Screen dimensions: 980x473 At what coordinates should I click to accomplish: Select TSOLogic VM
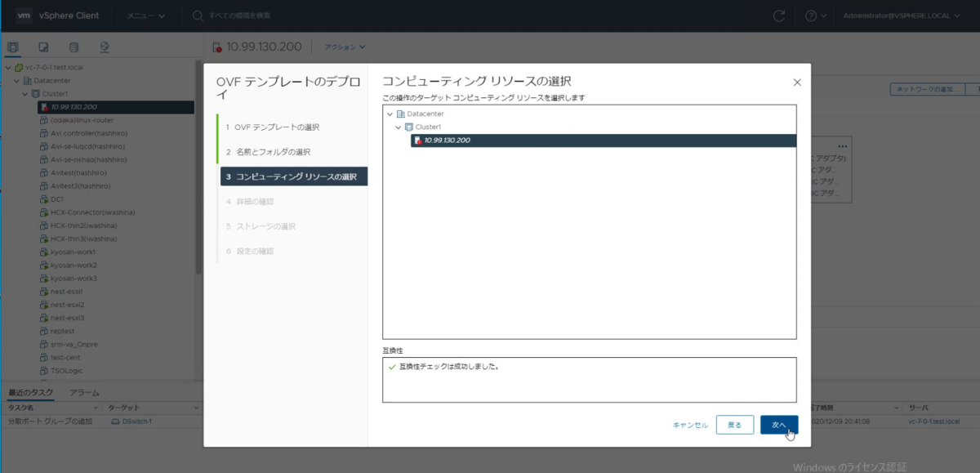[x=66, y=370]
